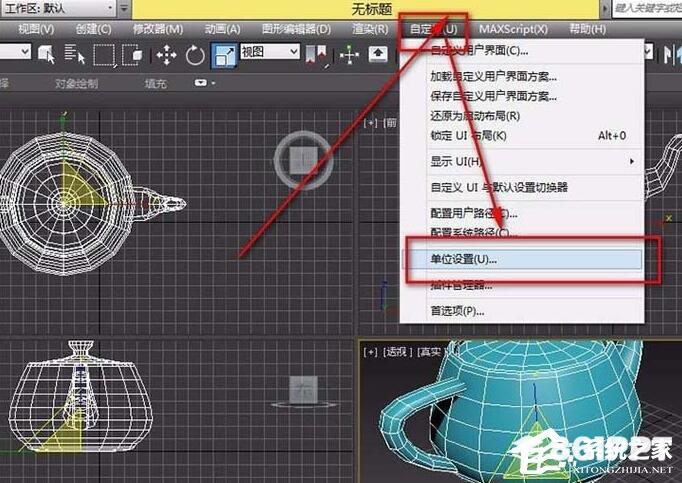Click the wireframe teapot in left viewport

(x=80, y=397)
